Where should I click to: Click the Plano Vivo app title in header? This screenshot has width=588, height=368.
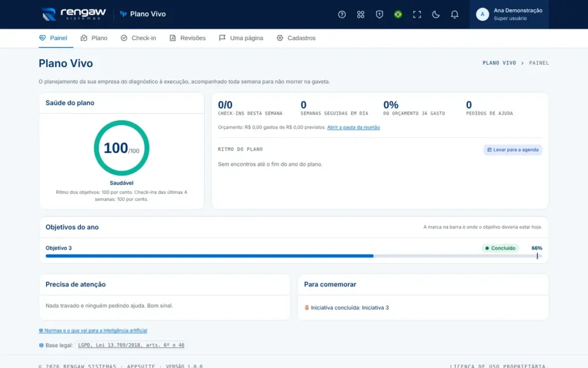click(x=143, y=14)
